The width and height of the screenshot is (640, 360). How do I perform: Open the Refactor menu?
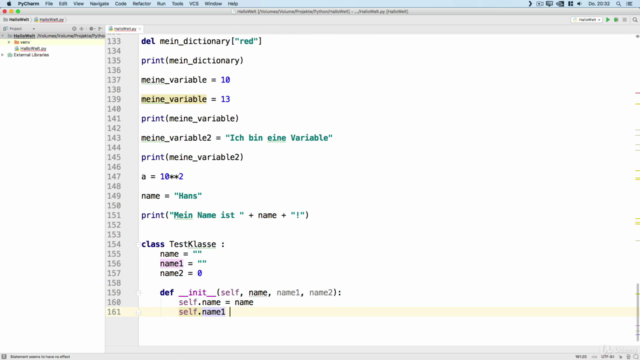(142, 4)
